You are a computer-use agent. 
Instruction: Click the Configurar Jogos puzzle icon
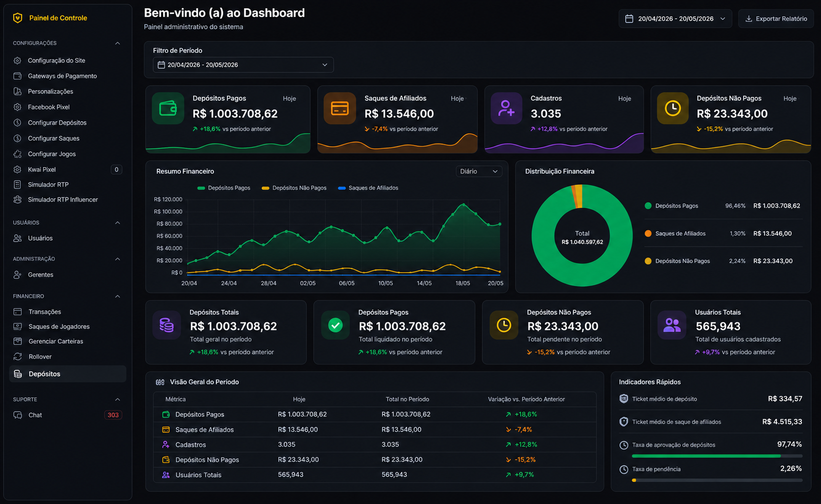click(17, 154)
